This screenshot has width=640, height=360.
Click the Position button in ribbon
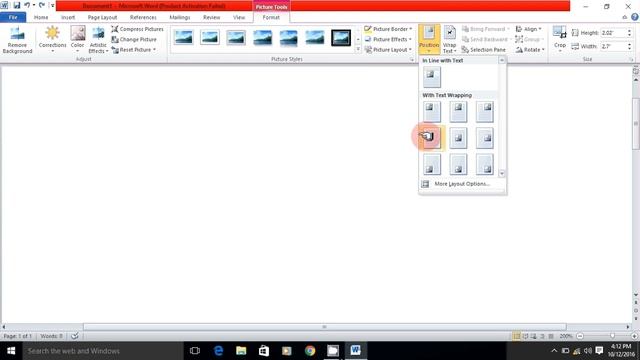coord(429,39)
